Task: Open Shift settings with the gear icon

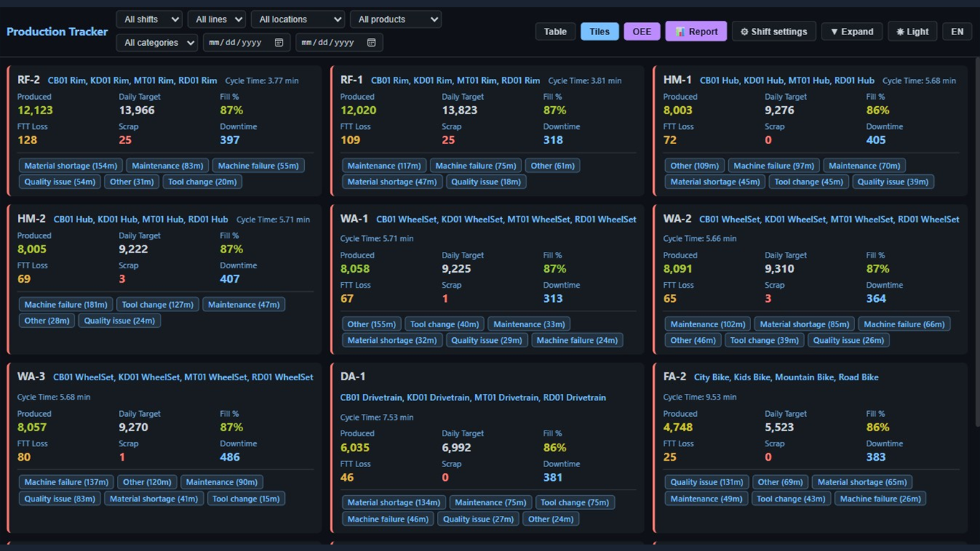Action: 773,32
